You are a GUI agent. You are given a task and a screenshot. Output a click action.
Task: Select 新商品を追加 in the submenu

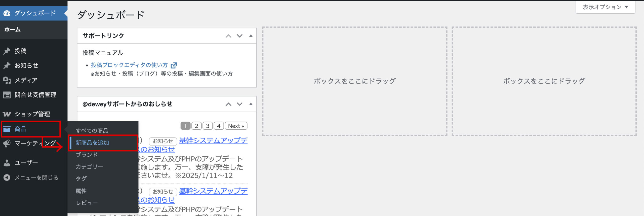tap(92, 143)
